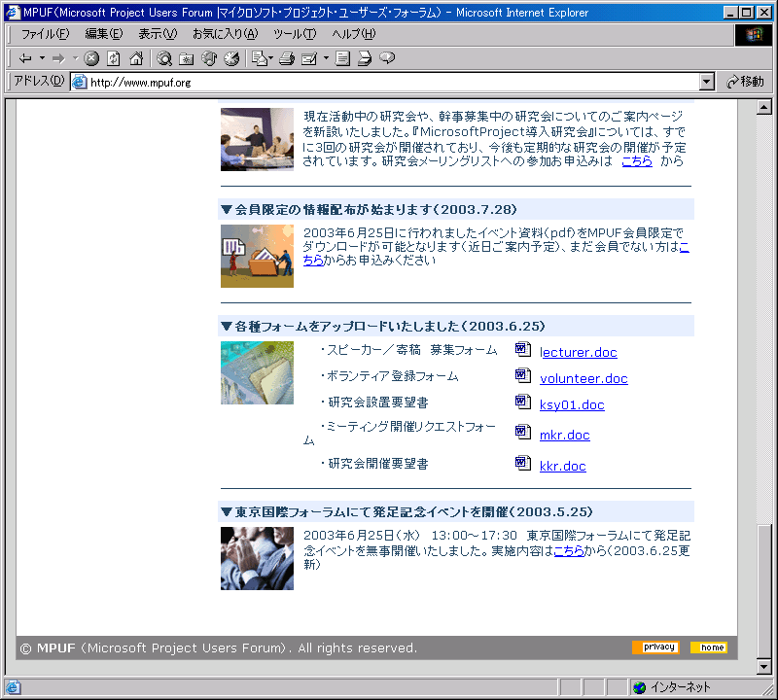Click the IE icon in the status bar
The height and width of the screenshot is (700, 778).
pyautogui.click(x=13, y=687)
